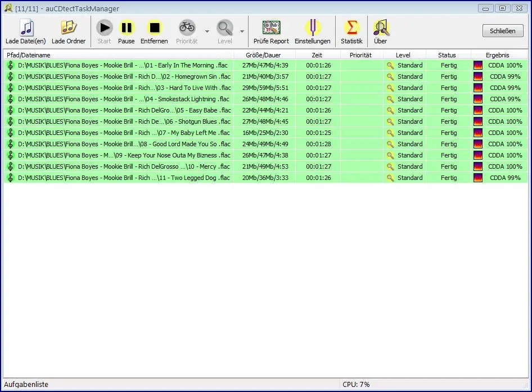Click the Priorität column header

click(360, 55)
